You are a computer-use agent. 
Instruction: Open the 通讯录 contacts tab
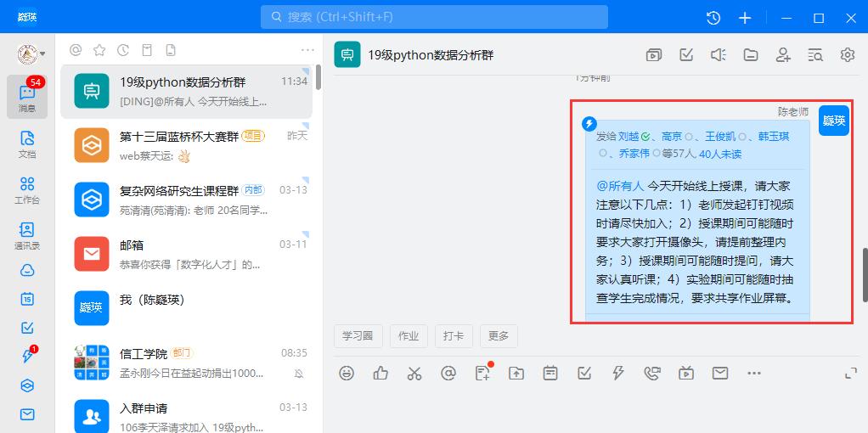coord(27,235)
